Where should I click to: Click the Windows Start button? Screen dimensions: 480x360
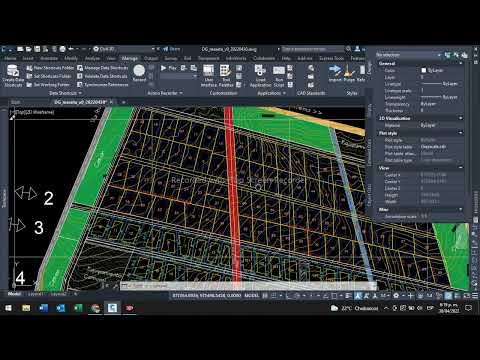8,308
